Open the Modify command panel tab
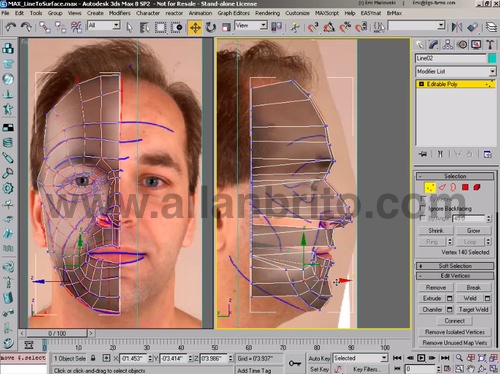 tap(434, 44)
